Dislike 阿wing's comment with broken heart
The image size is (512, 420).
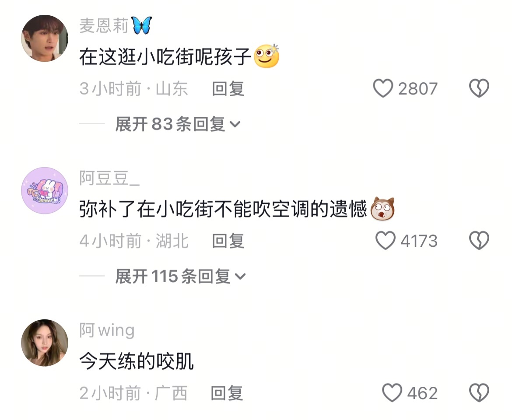[479, 392]
